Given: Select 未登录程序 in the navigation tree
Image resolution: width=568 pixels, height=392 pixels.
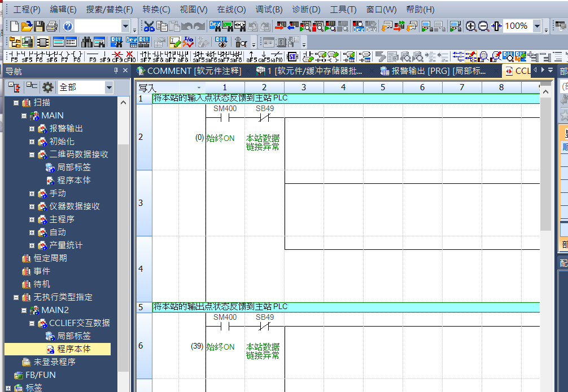Looking at the screenshot, I should (54, 362).
